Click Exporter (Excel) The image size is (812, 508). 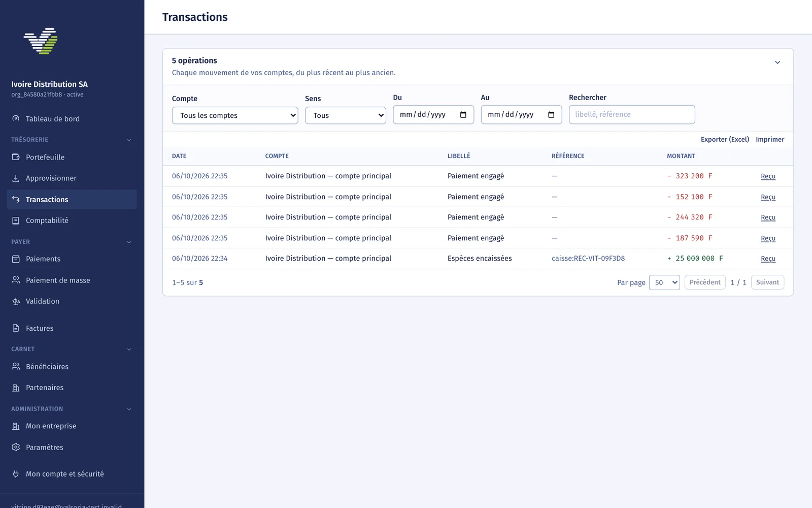coord(725,139)
